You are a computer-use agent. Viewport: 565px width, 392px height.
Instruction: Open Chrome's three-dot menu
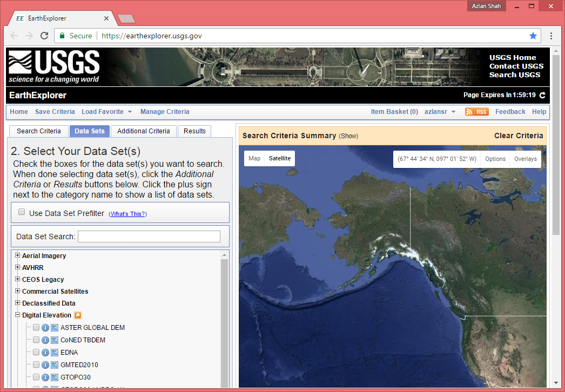pyautogui.click(x=551, y=36)
